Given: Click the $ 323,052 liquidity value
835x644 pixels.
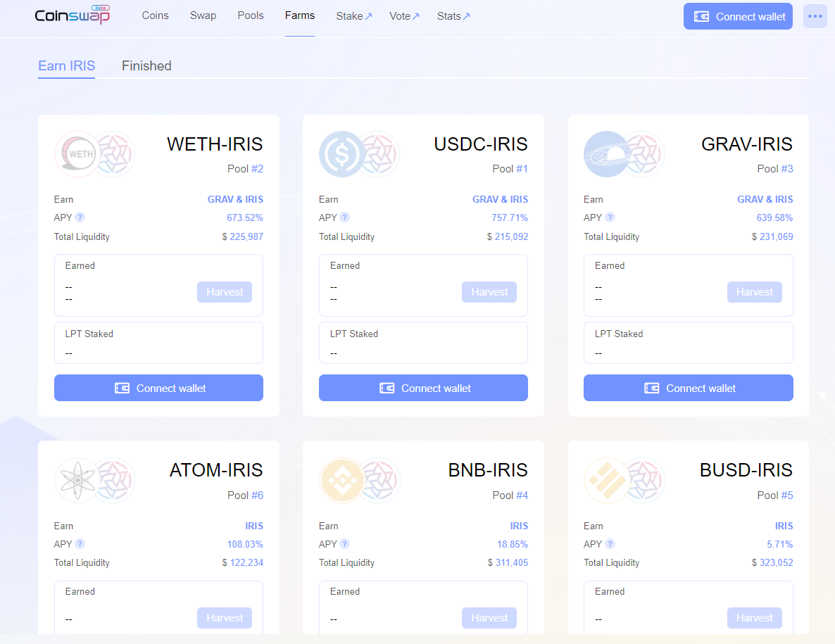Looking at the screenshot, I should click(x=772, y=562).
